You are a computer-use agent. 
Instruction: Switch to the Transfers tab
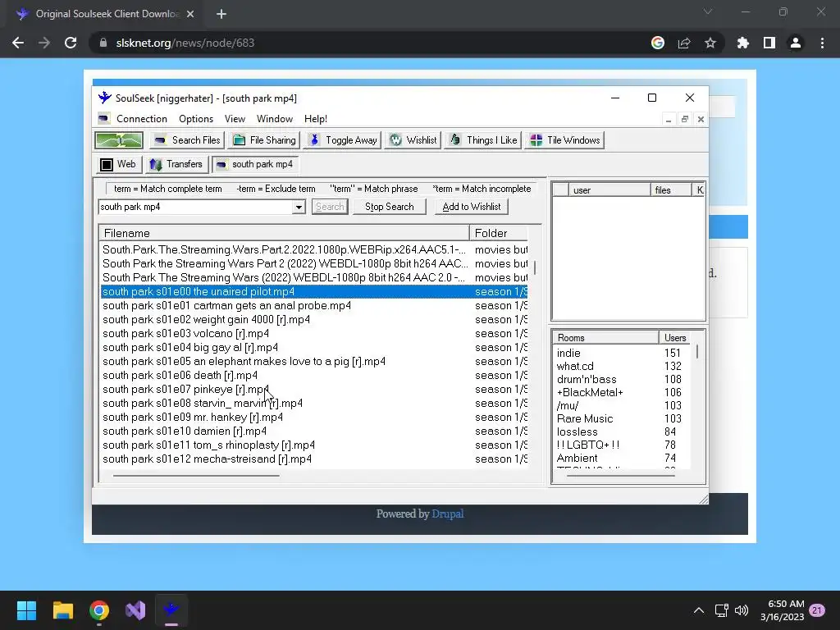point(176,164)
